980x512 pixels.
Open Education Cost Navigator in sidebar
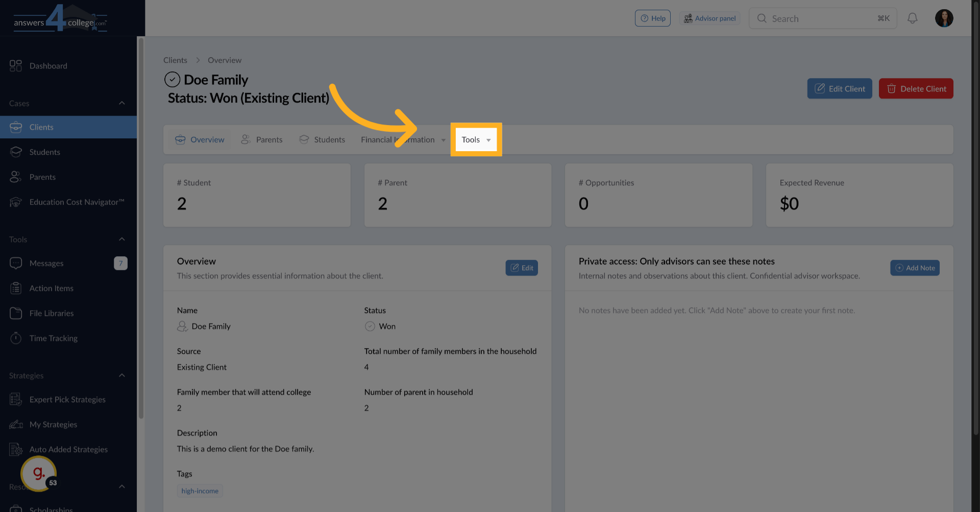coord(77,202)
